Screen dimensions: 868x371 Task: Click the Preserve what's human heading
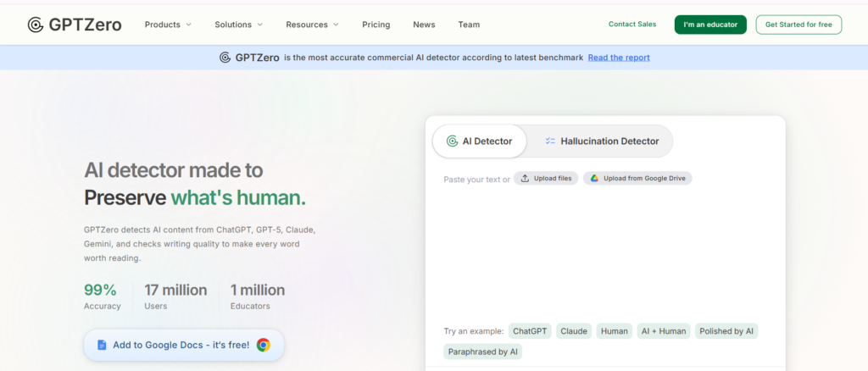[x=195, y=197]
